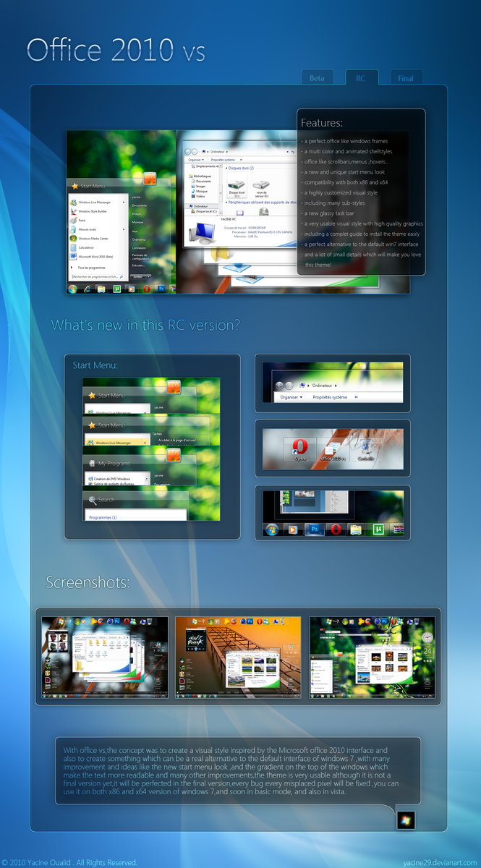
Task: Click the Programmes (1) search result
Action: (x=103, y=518)
